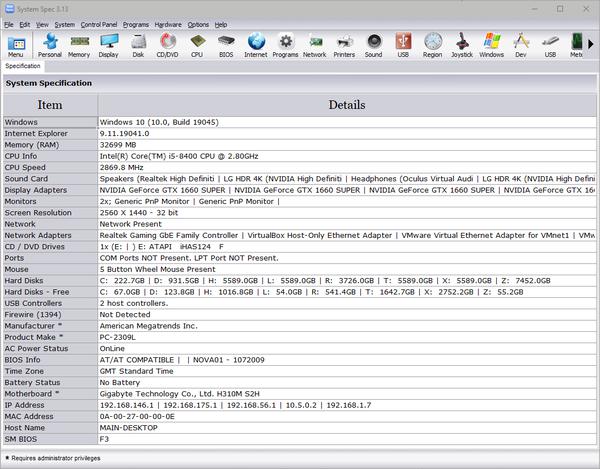600x469 pixels.
Task: Select the Specification tab
Action: pyautogui.click(x=23, y=66)
